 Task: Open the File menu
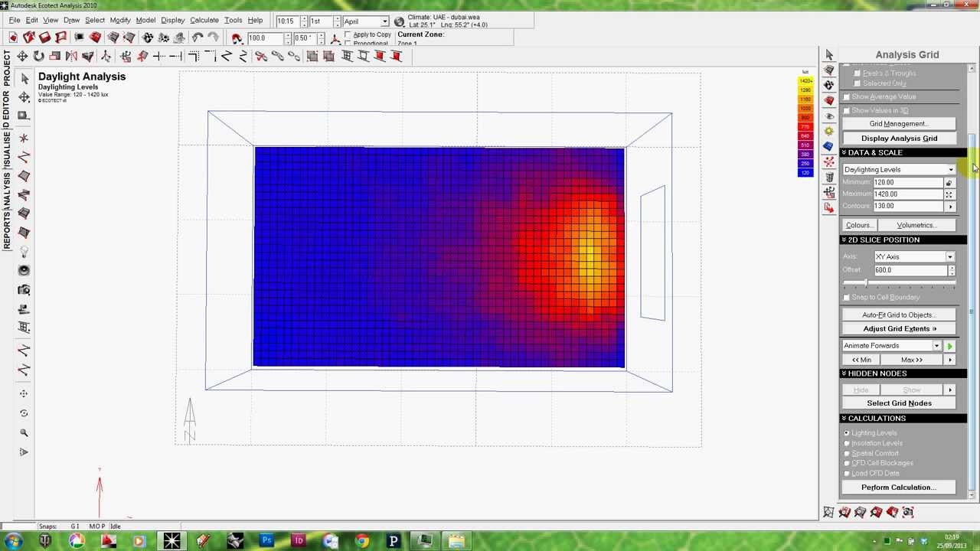[15, 21]
